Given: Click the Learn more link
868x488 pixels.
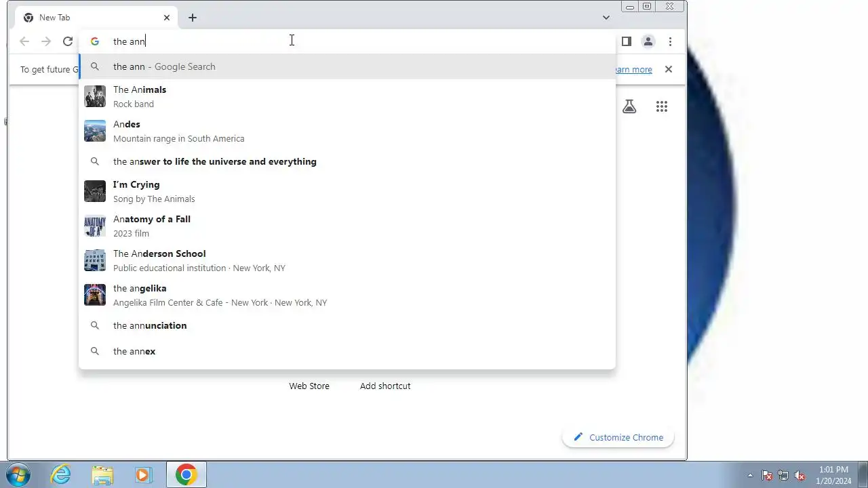Looking at the screenshot, I should [633, 69].
